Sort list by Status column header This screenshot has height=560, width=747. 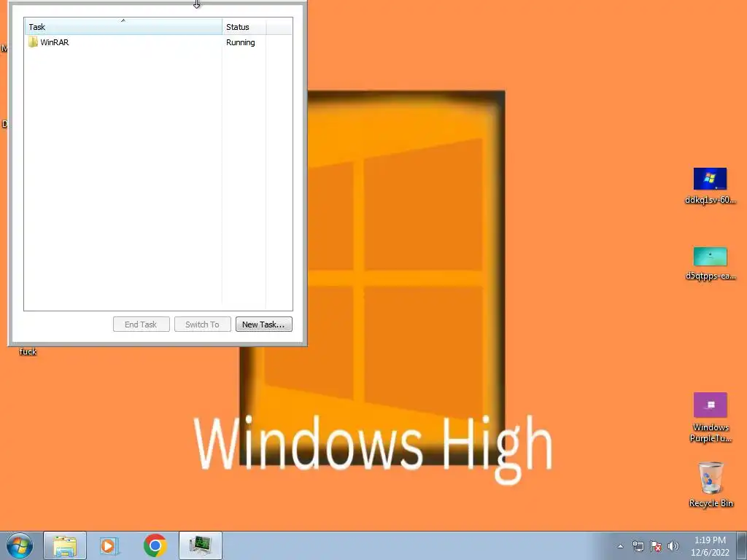click(244, 27)
